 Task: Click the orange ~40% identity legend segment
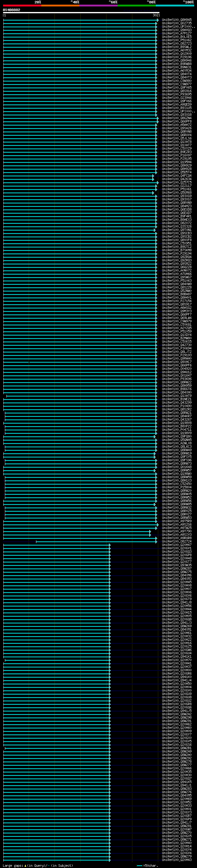click(x=60, y=6)
